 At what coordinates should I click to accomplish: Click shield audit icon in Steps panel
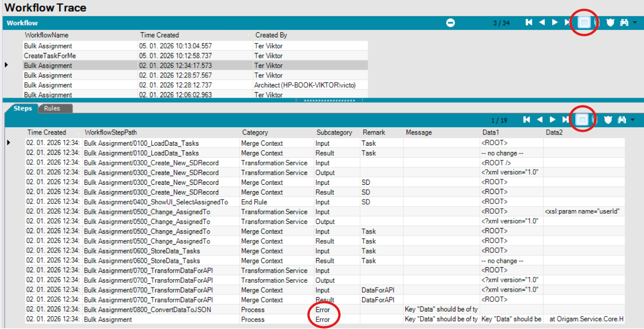point(608,120)
